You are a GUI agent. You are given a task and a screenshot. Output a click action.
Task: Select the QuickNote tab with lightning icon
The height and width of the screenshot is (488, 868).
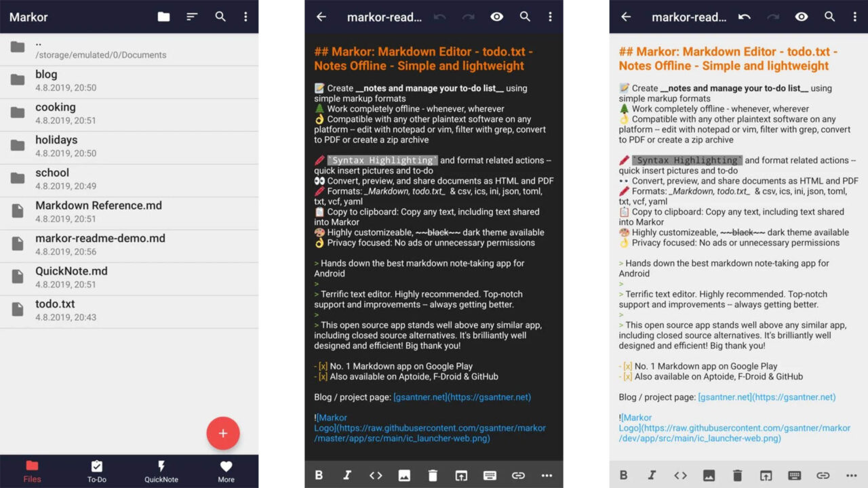(161, 471)
